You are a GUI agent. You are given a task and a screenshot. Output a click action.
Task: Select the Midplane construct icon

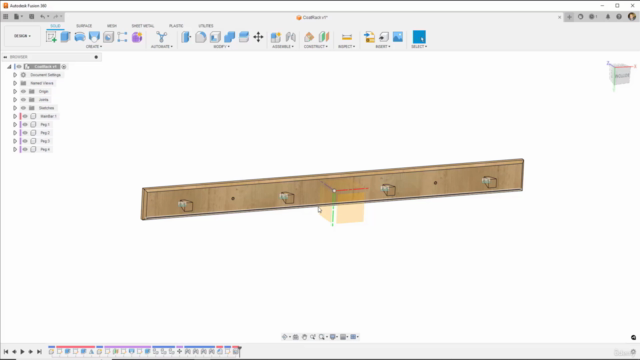coord(324,37)
